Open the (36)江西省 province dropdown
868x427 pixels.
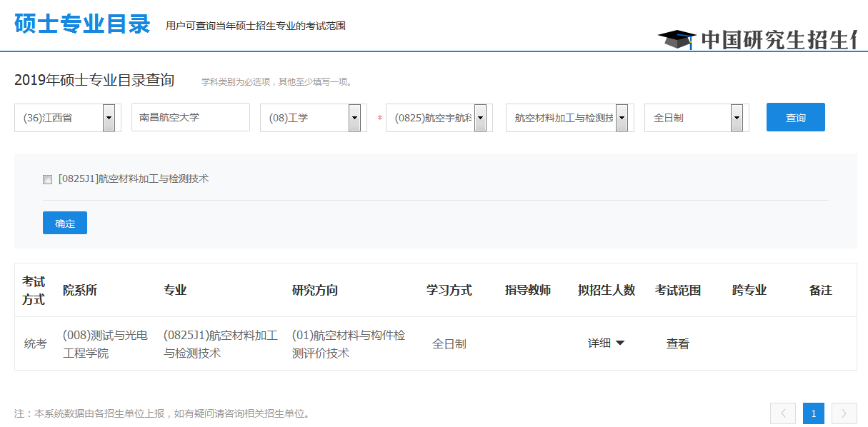point(109,118)
